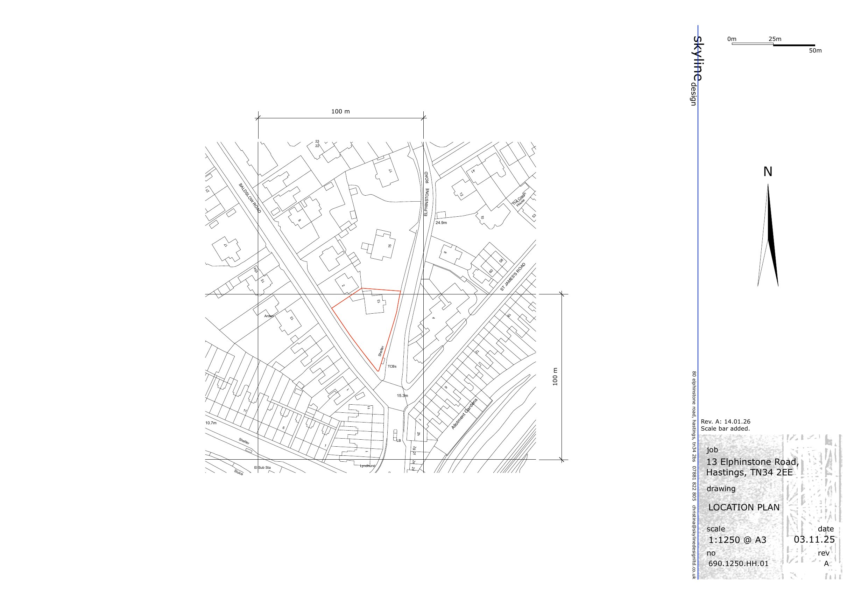Click the LOCATION PLAN drawing title
This screenshot has width=868, height=614.
pyautogui.click(x=743, y=507)
